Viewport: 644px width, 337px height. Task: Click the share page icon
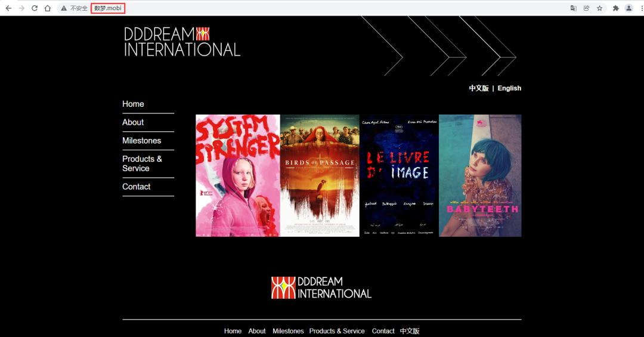587,8
